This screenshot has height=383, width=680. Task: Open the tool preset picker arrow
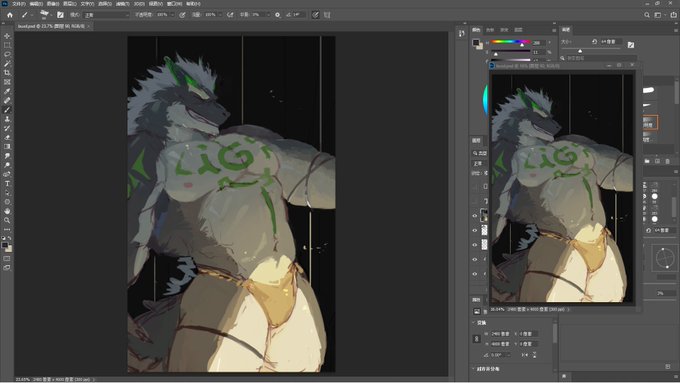(32, 15)
